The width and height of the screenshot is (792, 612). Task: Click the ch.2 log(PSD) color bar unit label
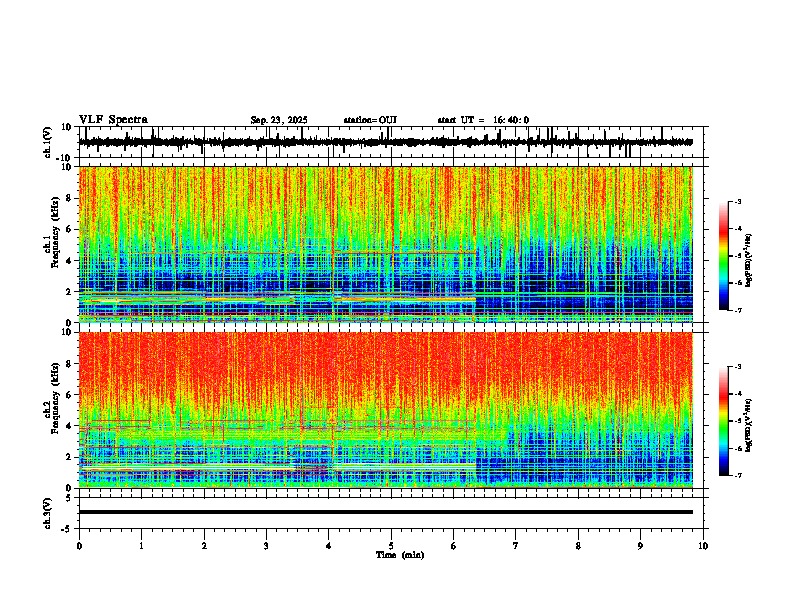pos(749,426)
